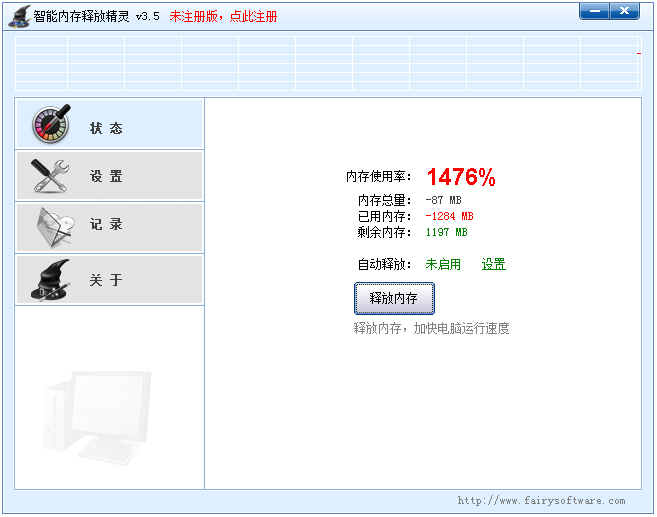Click the 内存使用率 label
The image size is (657, 517).
tap(378, 176)
